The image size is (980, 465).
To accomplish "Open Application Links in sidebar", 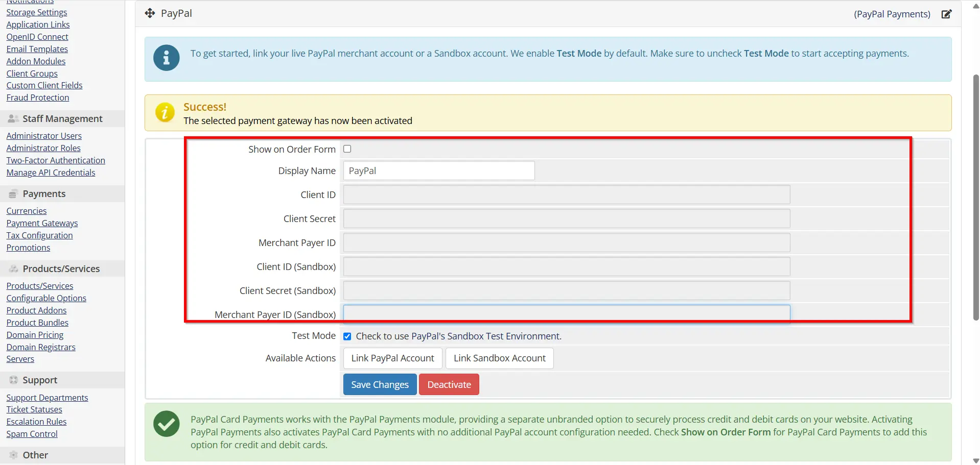I will tap(38, 25).
